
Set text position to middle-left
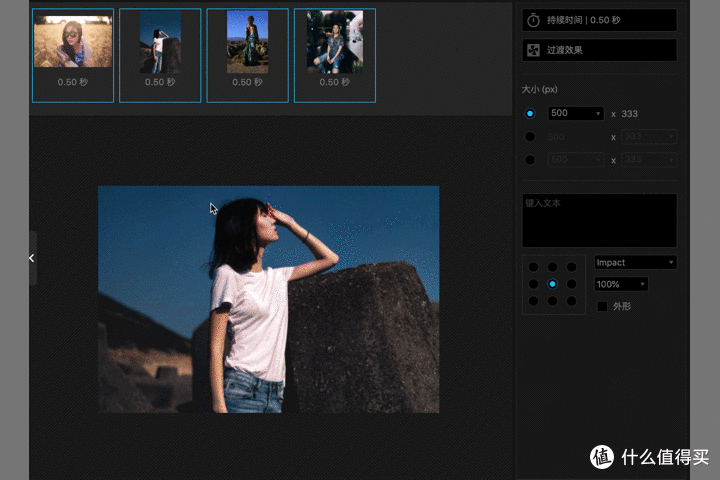534,284
